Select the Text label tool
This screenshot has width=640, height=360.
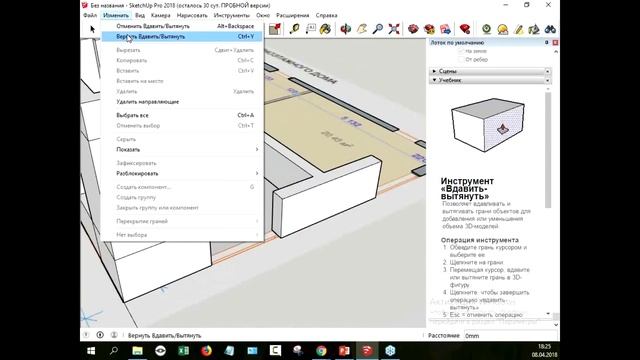311,29
